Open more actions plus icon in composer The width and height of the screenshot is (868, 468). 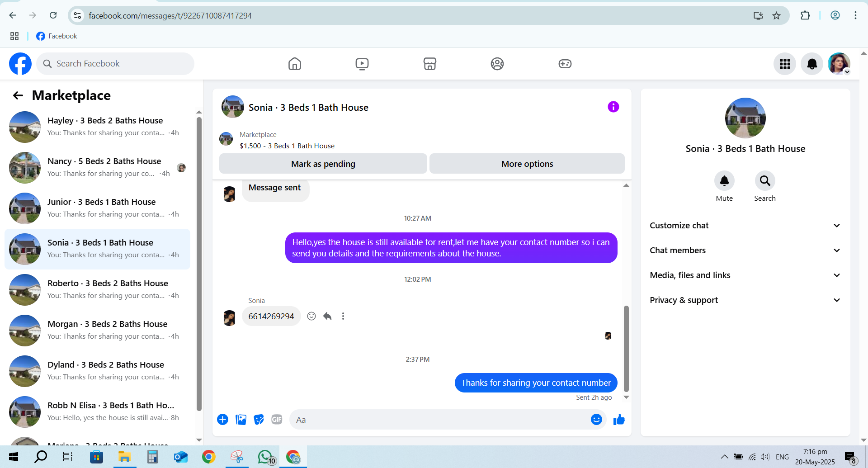point(222,420)
